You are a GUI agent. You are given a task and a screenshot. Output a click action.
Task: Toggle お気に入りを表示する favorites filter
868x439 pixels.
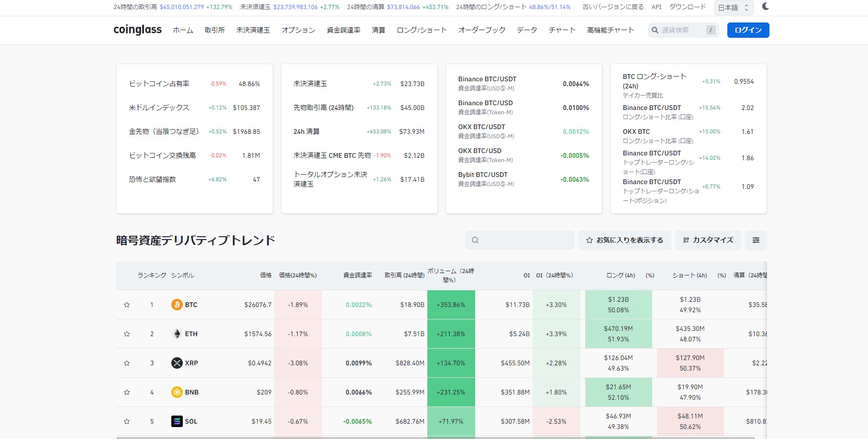coord(625,240)
